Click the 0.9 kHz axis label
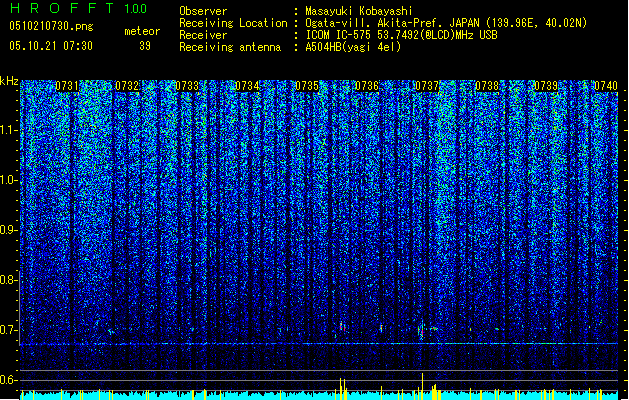The image size is (629, 400). tap(8, 230)
